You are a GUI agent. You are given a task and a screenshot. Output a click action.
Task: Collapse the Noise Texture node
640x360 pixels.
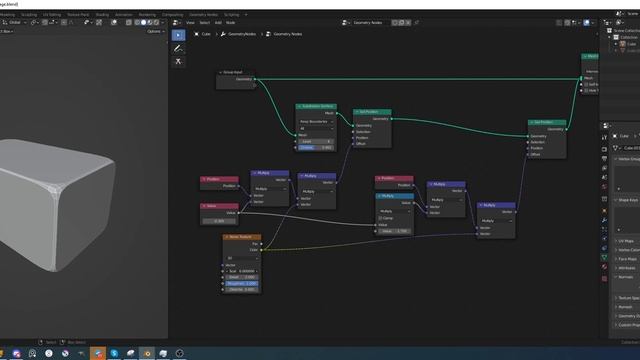pyautogui.click(x=227, y=237)
